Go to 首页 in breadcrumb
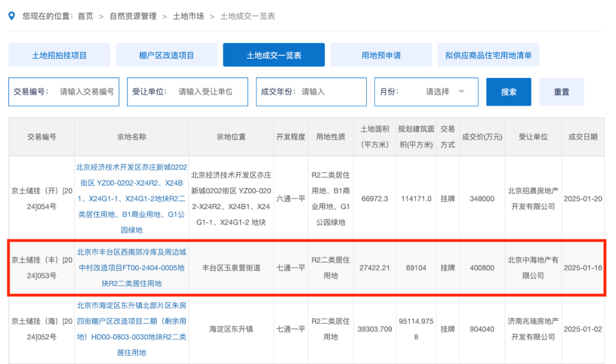616x364 pixels. click(86, 16)
